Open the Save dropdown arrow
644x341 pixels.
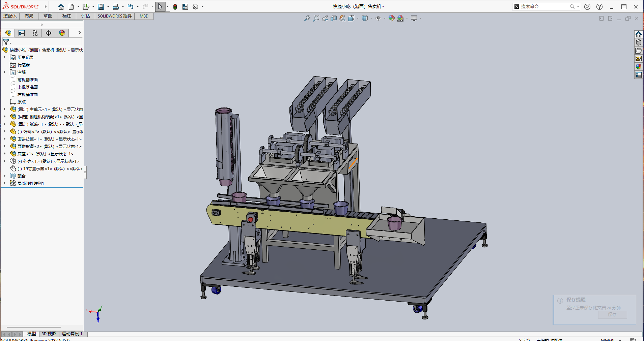pos(108,7)
